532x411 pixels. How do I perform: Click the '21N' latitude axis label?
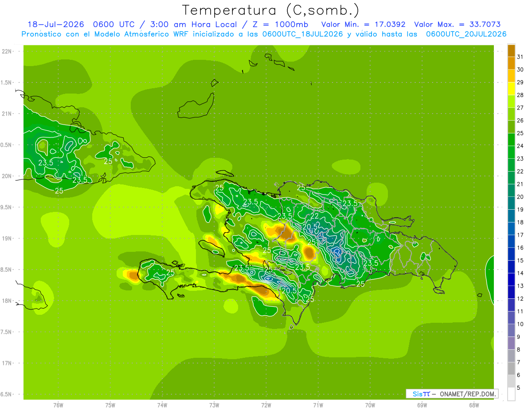tap(7, 114)
